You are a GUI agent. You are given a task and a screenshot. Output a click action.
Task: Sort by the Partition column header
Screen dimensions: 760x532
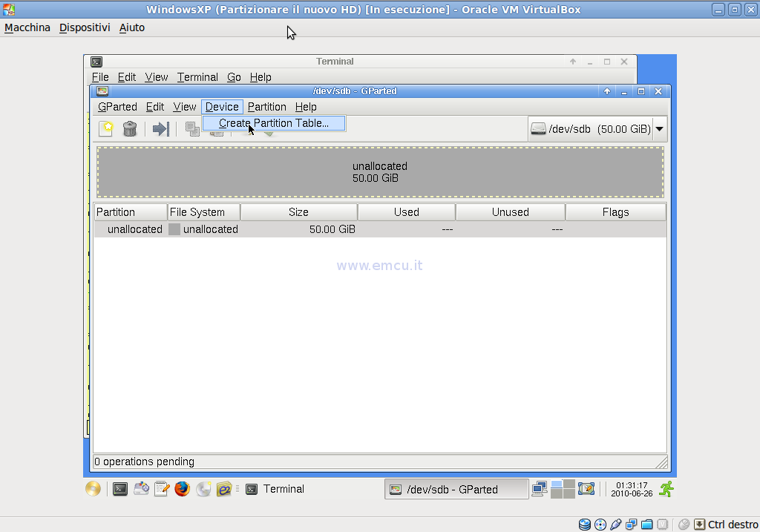click(131, 212)
